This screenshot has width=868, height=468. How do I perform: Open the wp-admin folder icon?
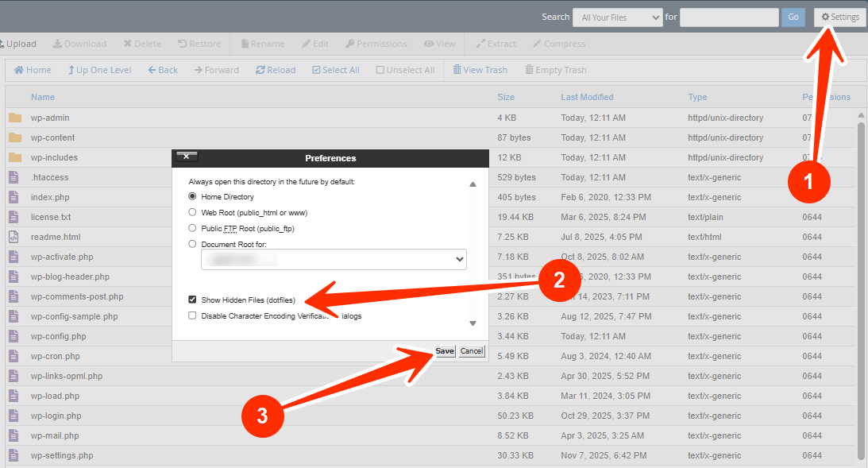[14, 118]
